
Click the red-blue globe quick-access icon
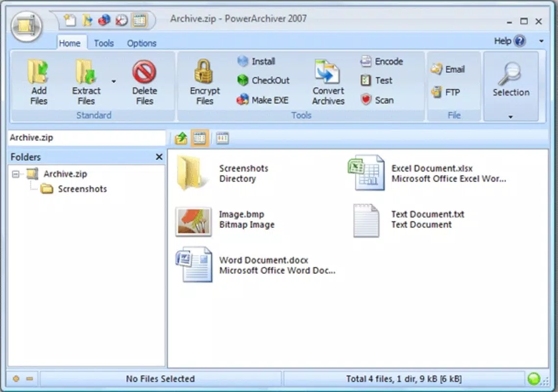[x=104, y=20]
